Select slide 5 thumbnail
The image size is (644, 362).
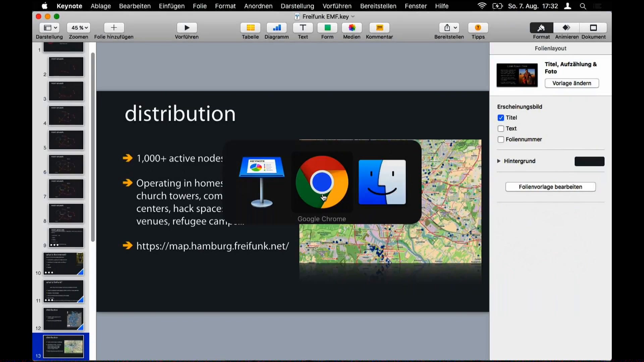pos(66,140)
